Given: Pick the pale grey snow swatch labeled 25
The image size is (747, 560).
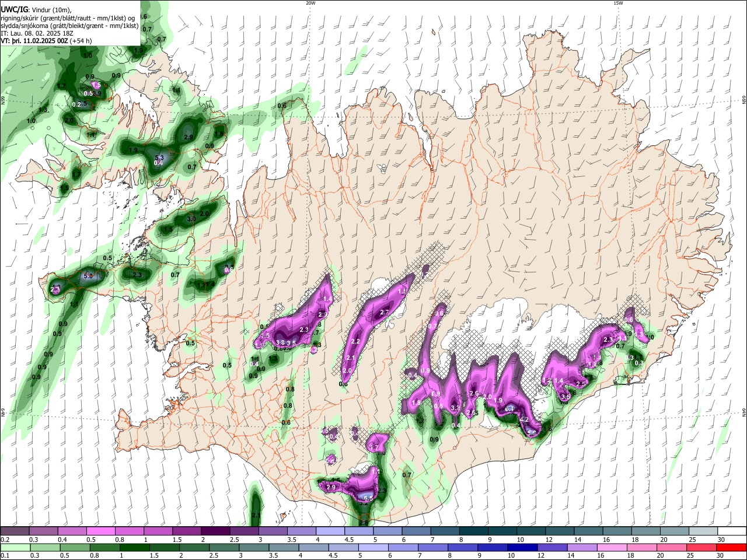Looking at the screenshot, I should [703, 531].
